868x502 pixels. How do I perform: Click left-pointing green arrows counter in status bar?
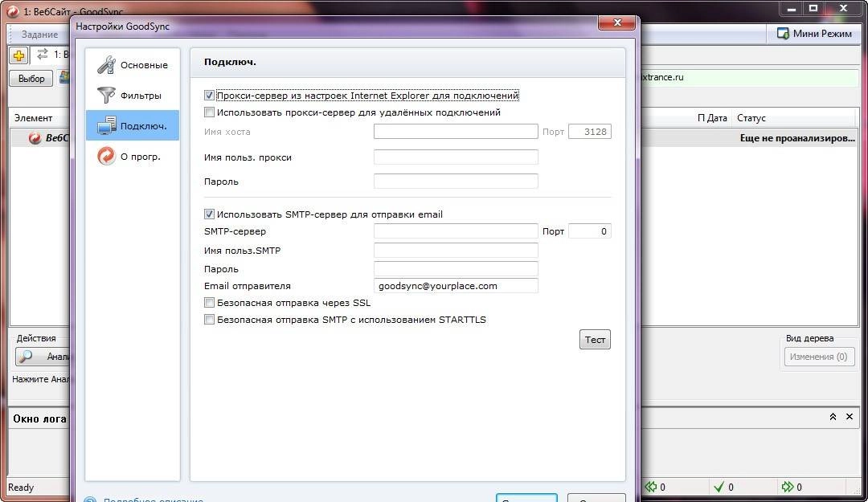[x=656, y=487]
